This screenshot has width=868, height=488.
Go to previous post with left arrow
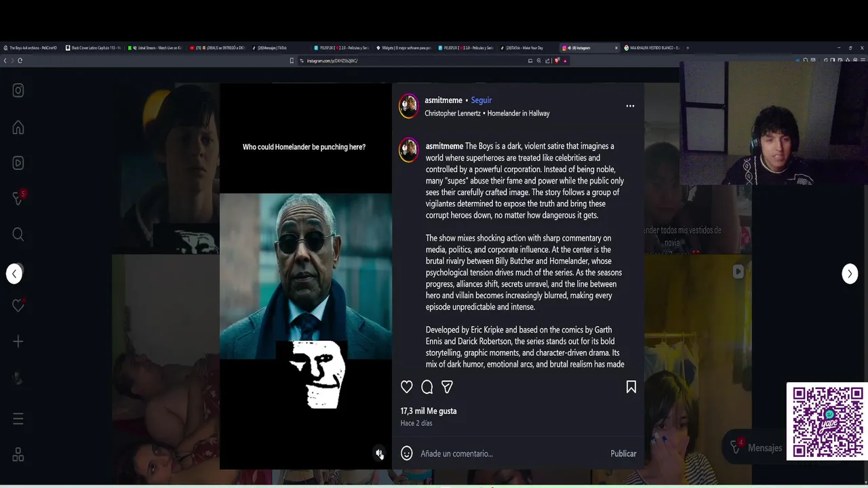click(x=14, y=274)
